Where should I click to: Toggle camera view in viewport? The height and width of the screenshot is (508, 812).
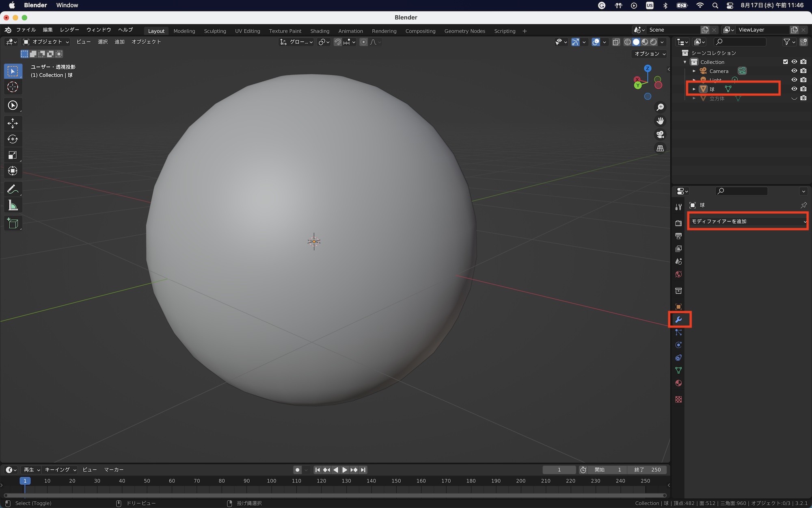(660, 135)
